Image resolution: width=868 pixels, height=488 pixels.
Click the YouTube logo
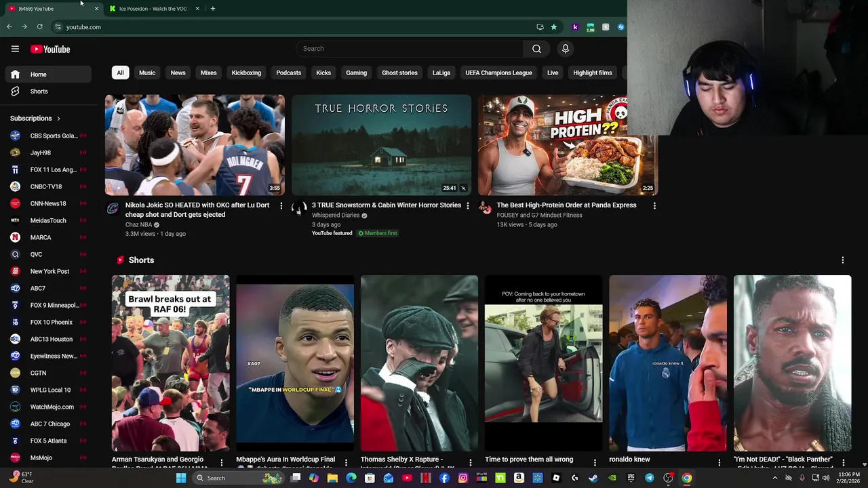click(x=50, y=49)
